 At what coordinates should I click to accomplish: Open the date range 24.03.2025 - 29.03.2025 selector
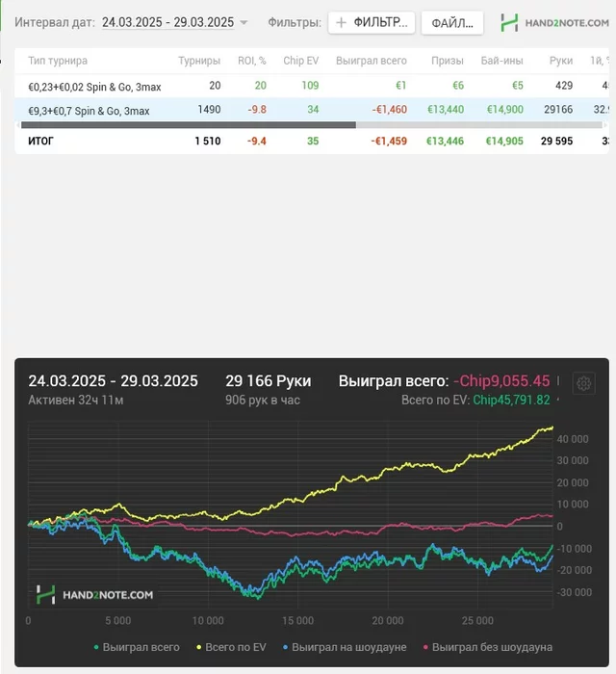click(168, 22)
